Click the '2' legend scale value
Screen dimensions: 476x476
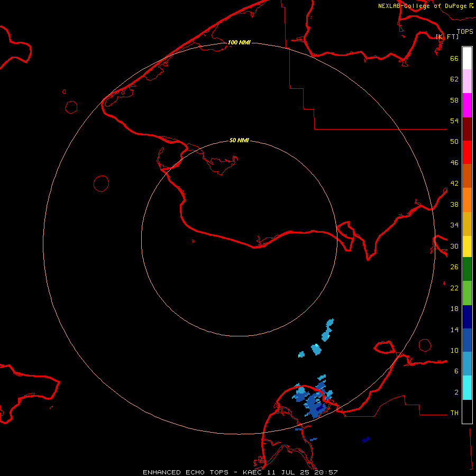tap(456, 392)
